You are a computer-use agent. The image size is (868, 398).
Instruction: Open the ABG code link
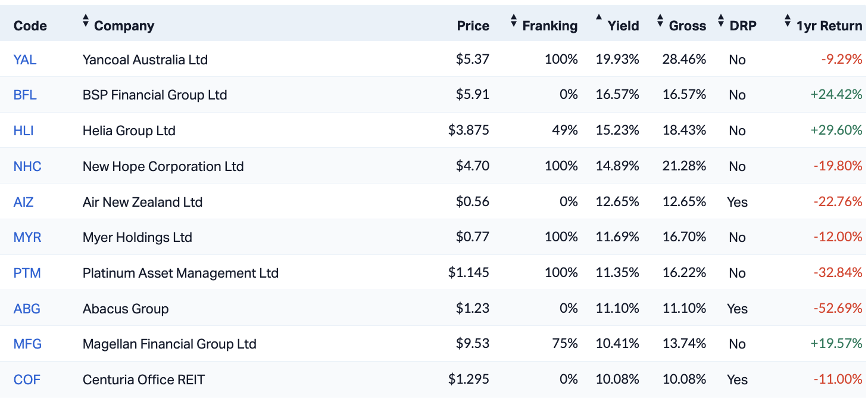tap(27, 309)
